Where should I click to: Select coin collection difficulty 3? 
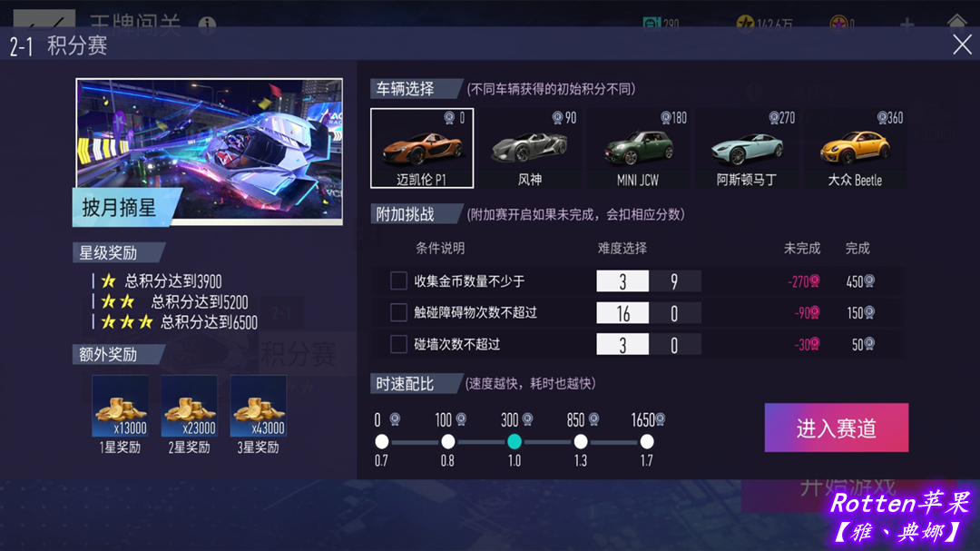tap(622, 281)
